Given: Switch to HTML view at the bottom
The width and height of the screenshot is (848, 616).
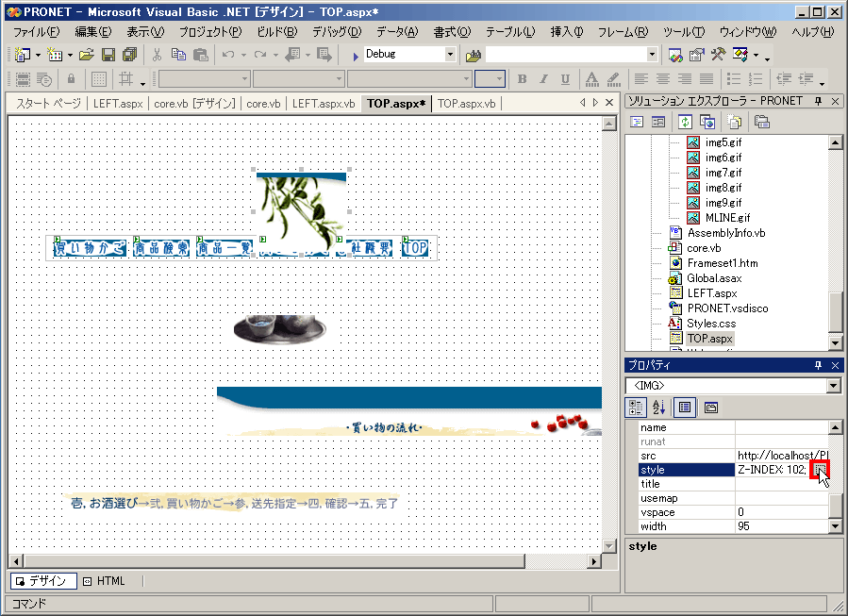Looking at the screenshot, I should [x=105, y=581].
